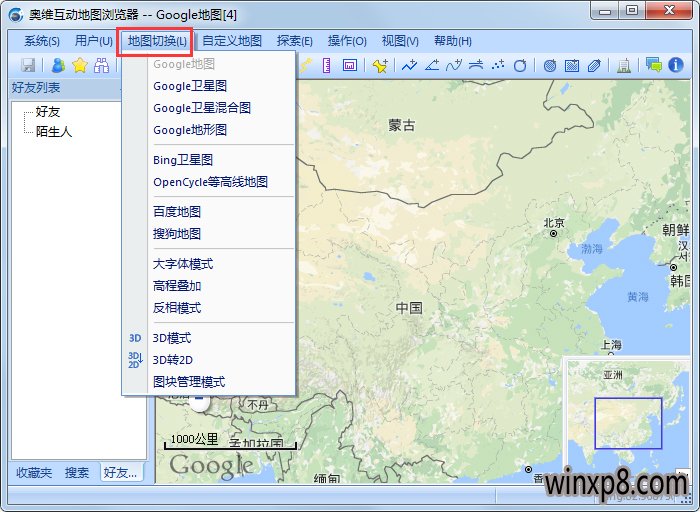Click the 1000公里 scale bar
The width and height of the screenshot is (700, 512).
coord(230,441)
